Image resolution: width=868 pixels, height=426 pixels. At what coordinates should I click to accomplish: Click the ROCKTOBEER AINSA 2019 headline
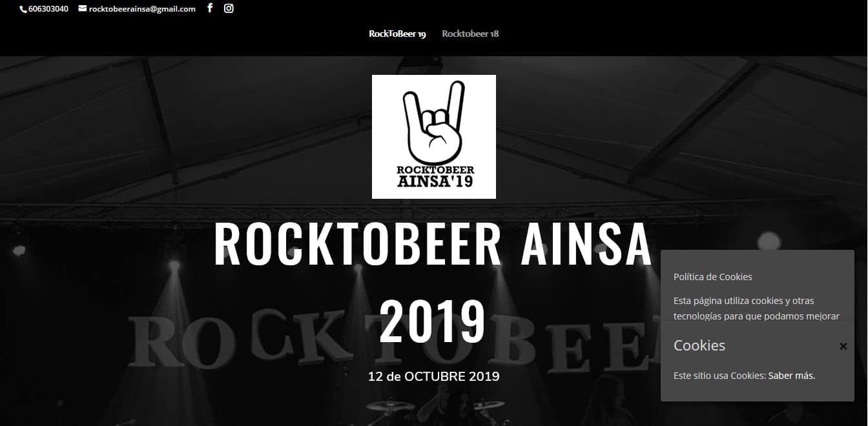[x=433, y=282]
